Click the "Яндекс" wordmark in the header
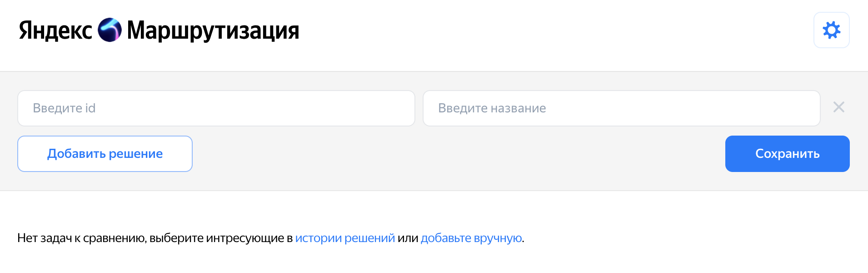Viewport: 868px width, 273px height. coord(55,30)
